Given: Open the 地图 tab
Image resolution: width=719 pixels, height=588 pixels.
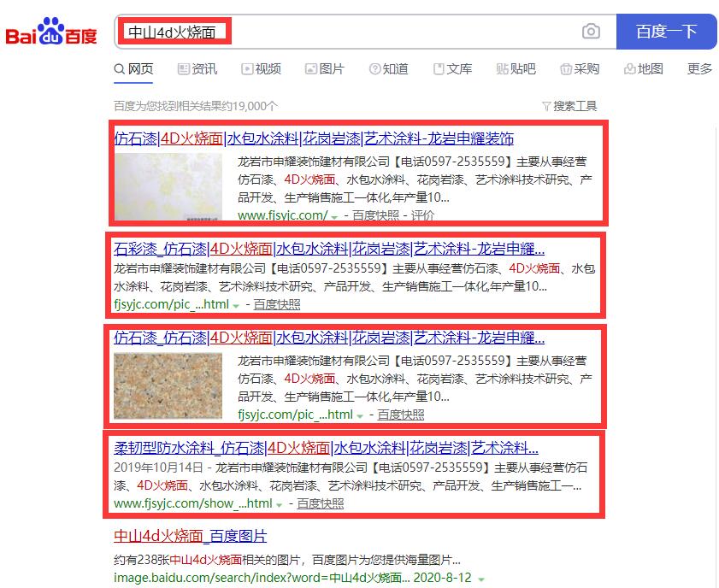Looking at the screenshot, I should point(644,68).
